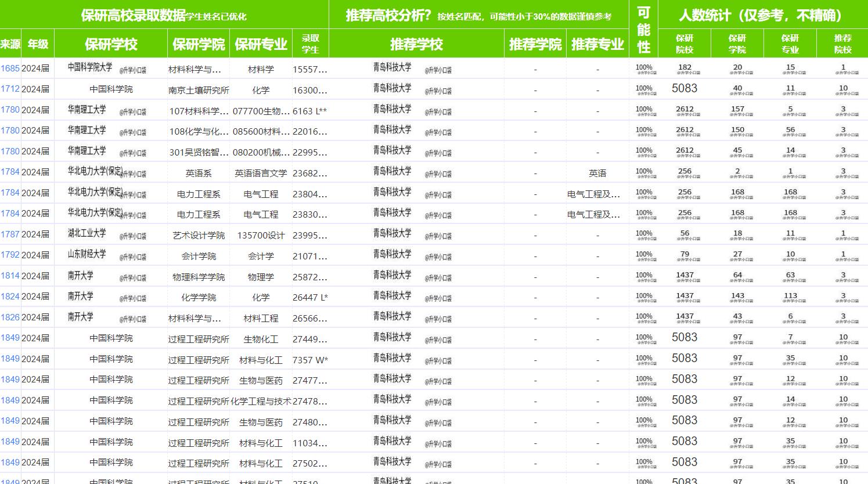Click the 100% possibility value in row one
Screen dimensions: 868x484
point(644,66)
